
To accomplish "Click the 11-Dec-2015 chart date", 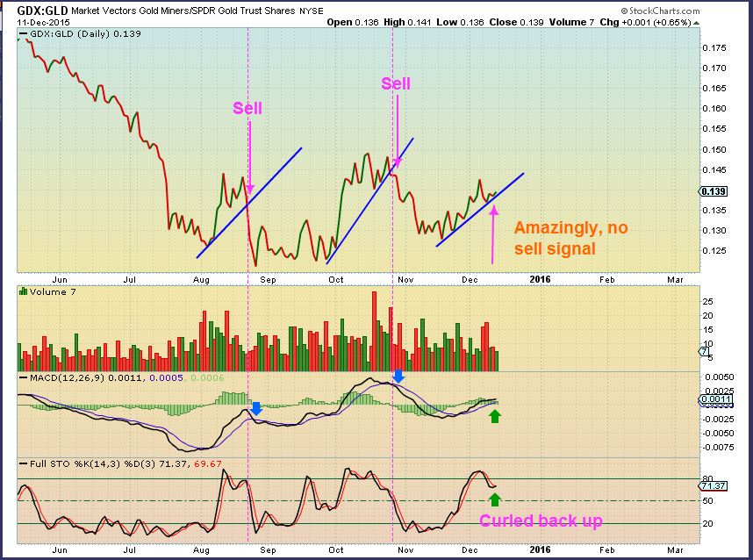I will [44, 22].
